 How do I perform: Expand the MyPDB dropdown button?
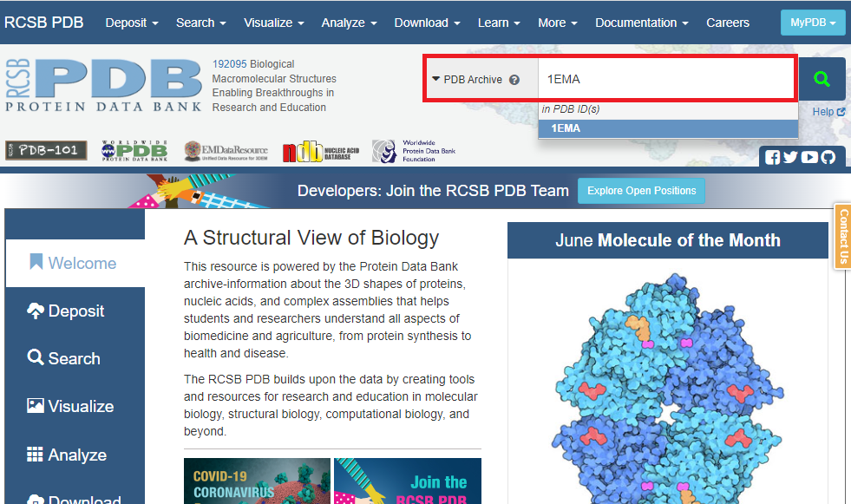coord(813,23)
